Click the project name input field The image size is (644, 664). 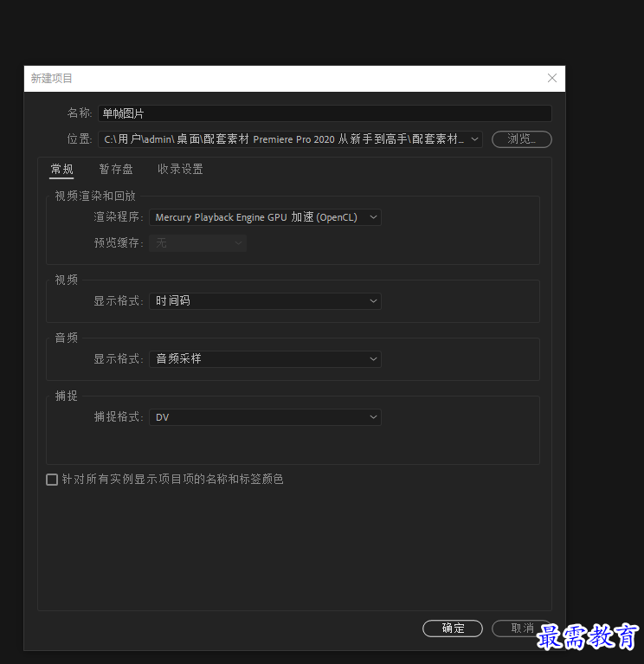click(325, 113)
